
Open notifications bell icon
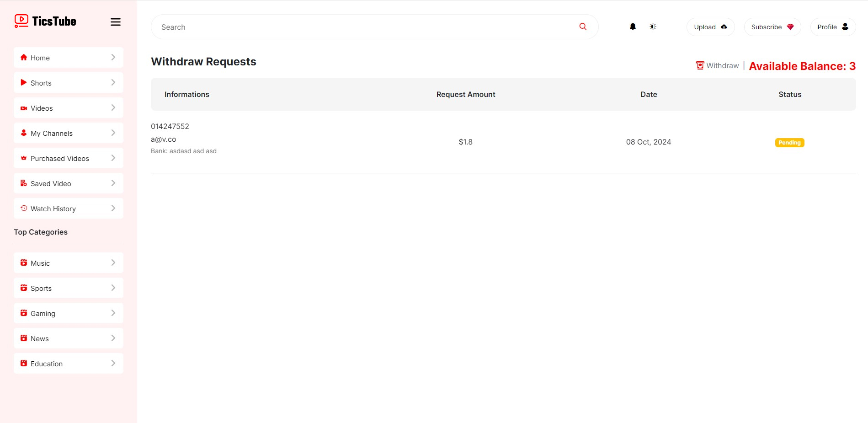click(633, 27)
